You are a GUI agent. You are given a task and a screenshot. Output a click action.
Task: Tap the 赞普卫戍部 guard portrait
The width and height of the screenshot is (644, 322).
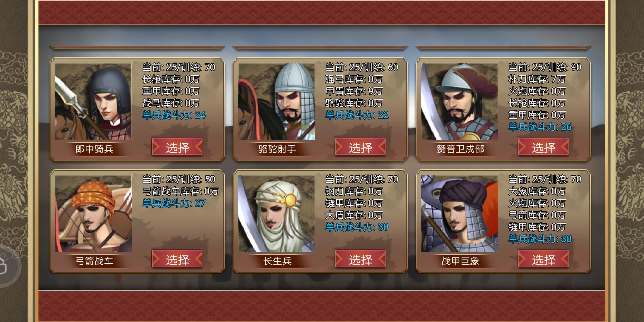tap(459, 101)
